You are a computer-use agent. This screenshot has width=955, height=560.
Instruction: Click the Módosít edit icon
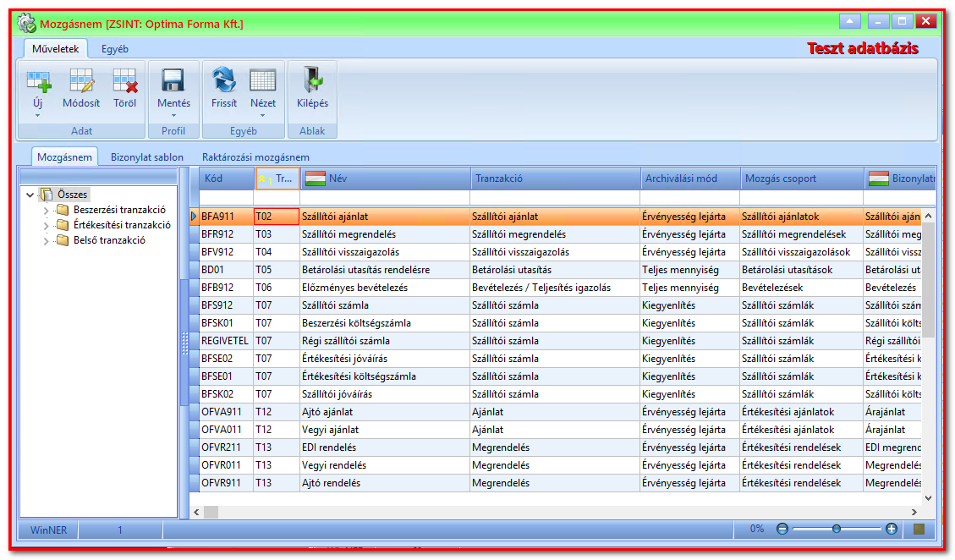click(x=81, y=80)
